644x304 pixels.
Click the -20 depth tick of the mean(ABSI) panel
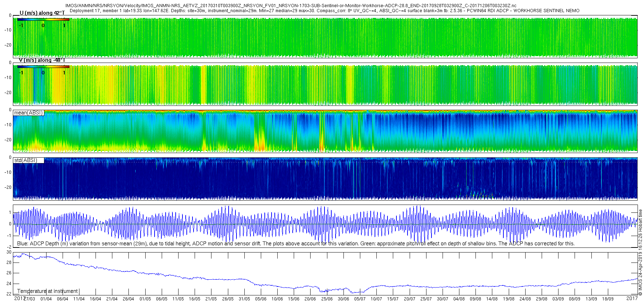pyautogui.click(x=8, y=140)
